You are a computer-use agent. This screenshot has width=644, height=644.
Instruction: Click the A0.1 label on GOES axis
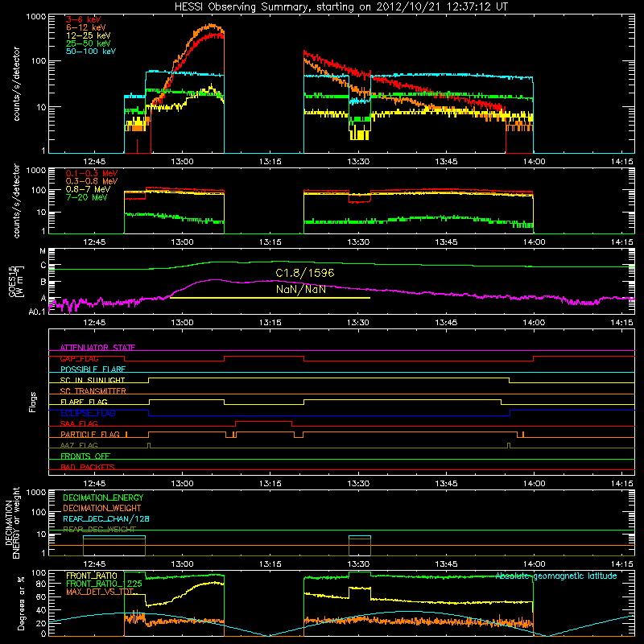click(37, 312)
